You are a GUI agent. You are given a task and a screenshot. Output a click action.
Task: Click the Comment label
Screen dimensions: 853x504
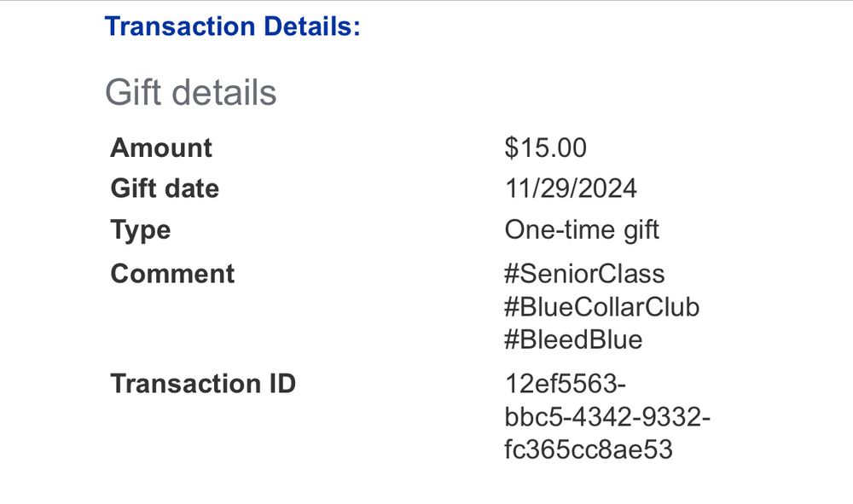172,274
